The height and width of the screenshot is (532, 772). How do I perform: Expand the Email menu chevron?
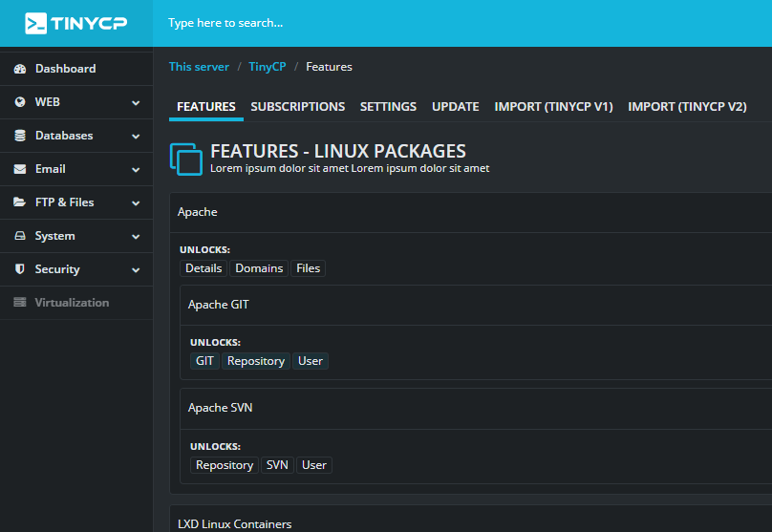(136, 170)
